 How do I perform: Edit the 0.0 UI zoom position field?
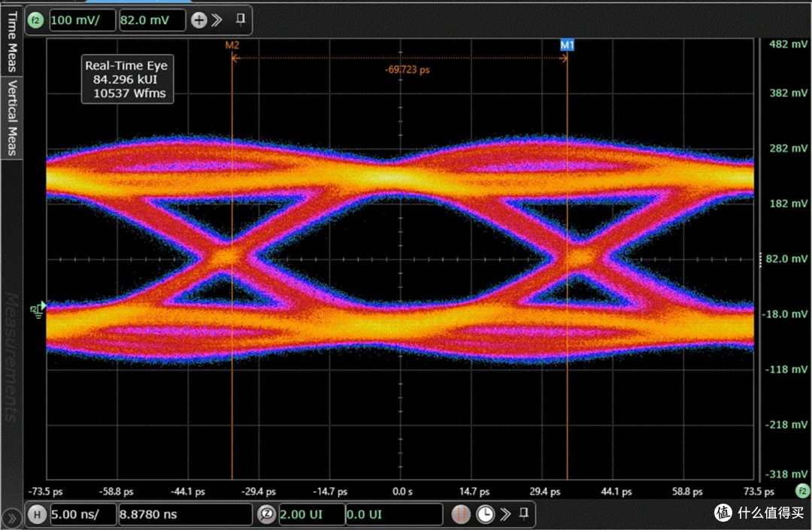point(393,514)
